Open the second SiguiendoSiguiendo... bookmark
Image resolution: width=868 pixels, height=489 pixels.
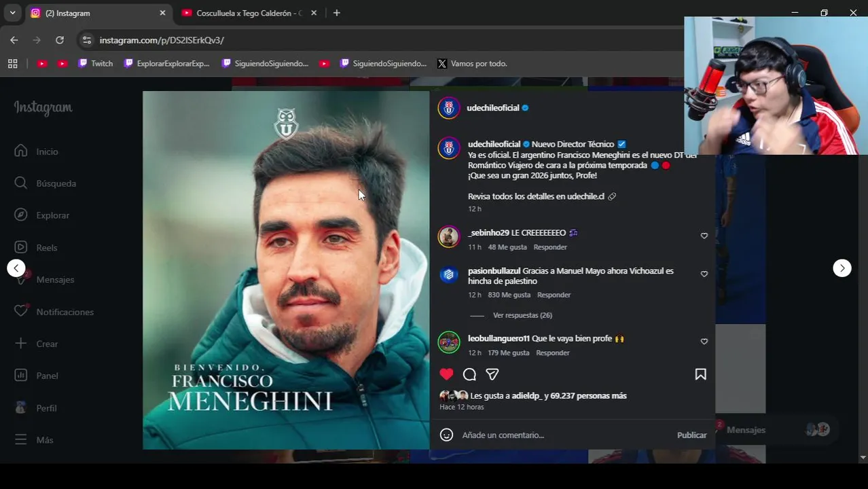tap(384, 64)
